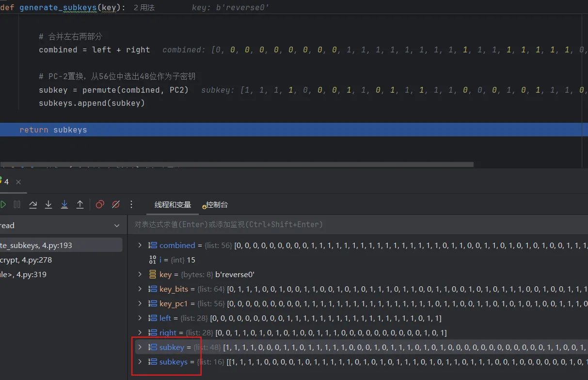Step over the current line
The image size is (588, 380).
tap(33, 204)
